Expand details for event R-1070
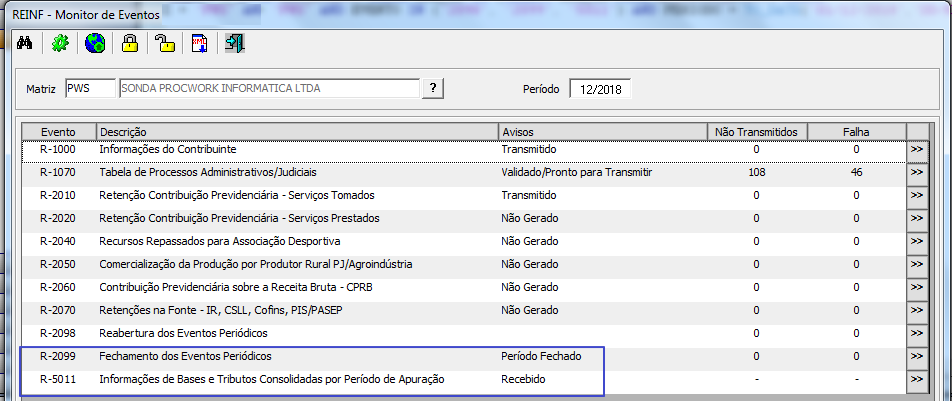Viewport: 952px width, 401px height. click(916, 173)
